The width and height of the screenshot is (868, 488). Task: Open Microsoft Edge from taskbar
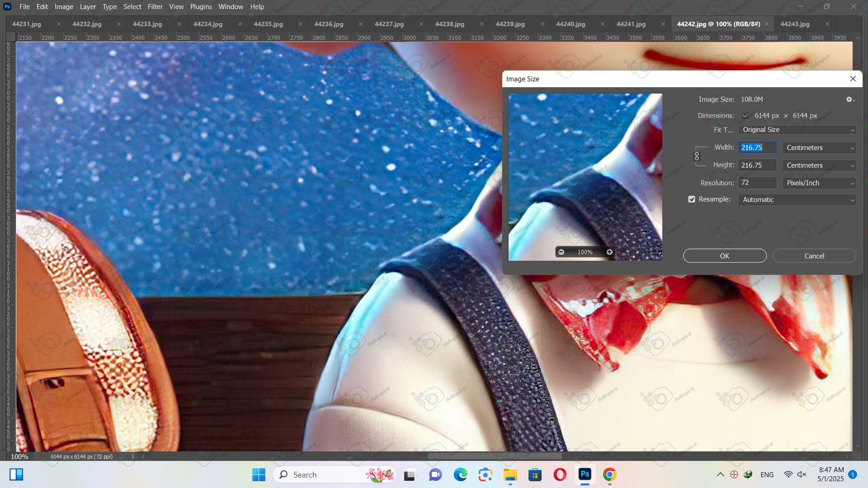click(461, 474)
